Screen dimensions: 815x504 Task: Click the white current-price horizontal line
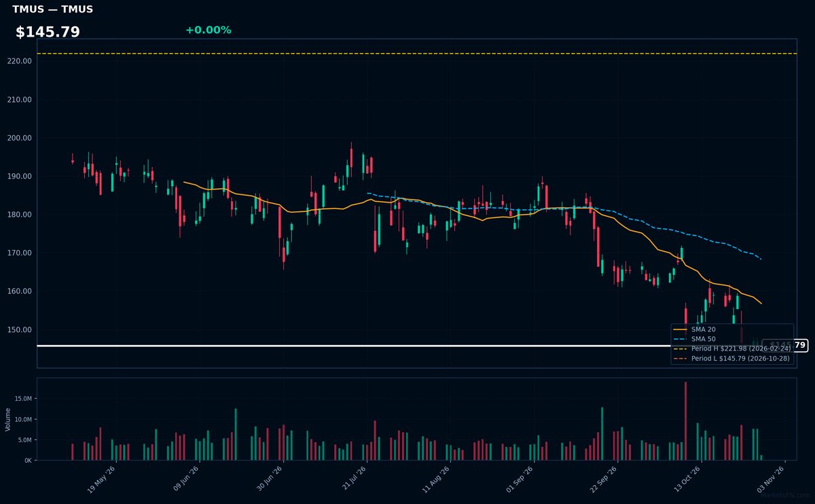coord(399,346)
